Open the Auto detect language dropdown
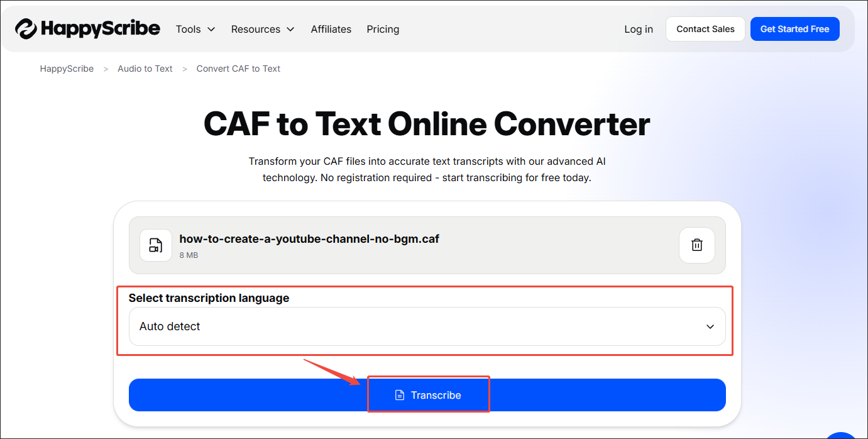 [427, 326]
